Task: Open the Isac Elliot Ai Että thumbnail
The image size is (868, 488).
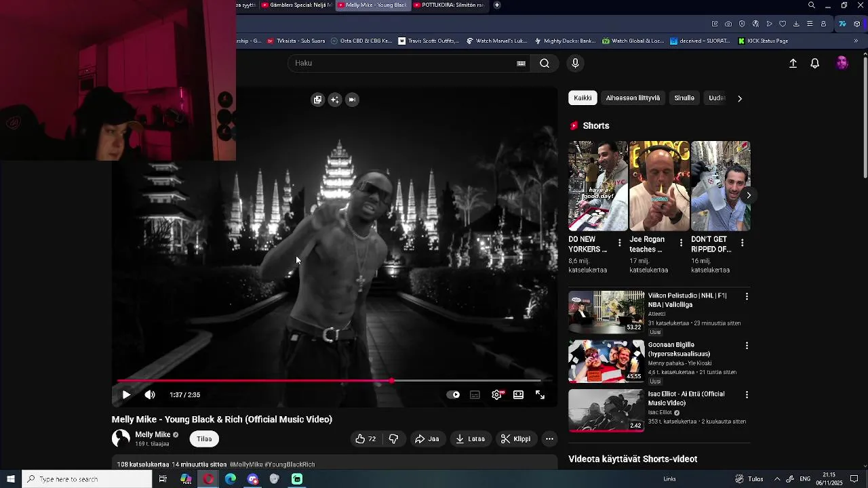Action: pyautogui.click(x=606, y=410)
